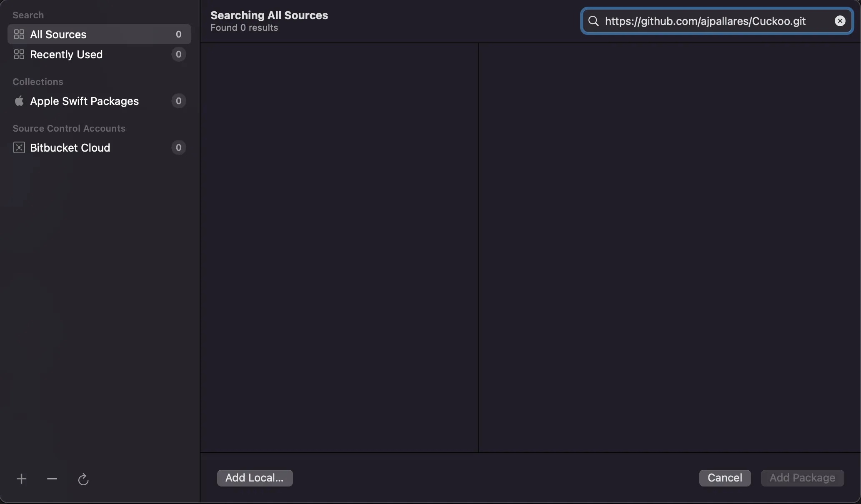This screenshot has height=504, width=861.
Task: Click into the package URL search field
Action: (x=708, y=21)
